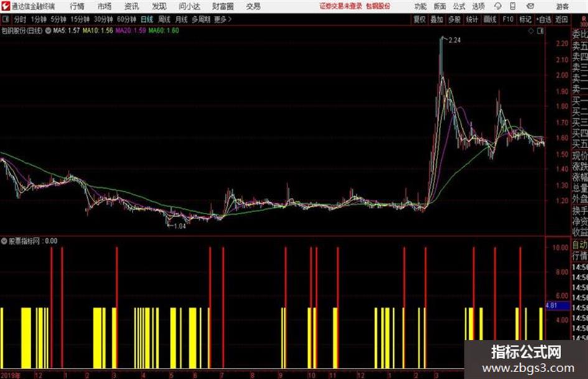This screenshot has height=379, width=588.
Task: Open the 选项 menu
Action: pos(478,6)
